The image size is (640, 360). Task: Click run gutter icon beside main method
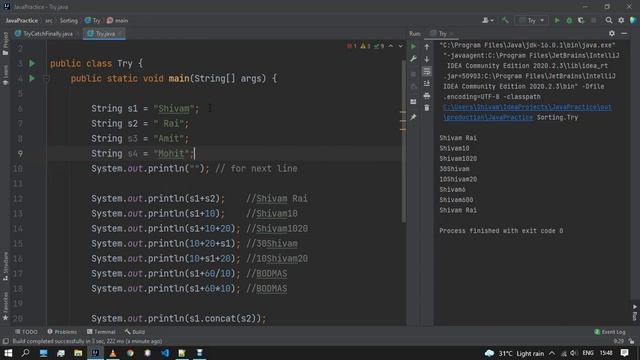(x=32, y=78)
